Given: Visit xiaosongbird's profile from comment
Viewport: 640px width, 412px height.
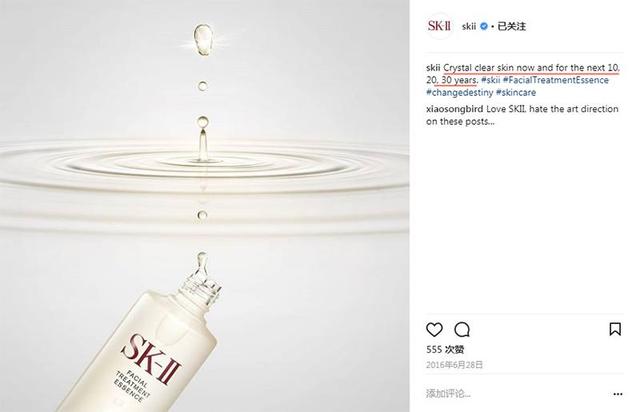Looking at the screenshot, I should pyautogui.click(x=455, y=109).
